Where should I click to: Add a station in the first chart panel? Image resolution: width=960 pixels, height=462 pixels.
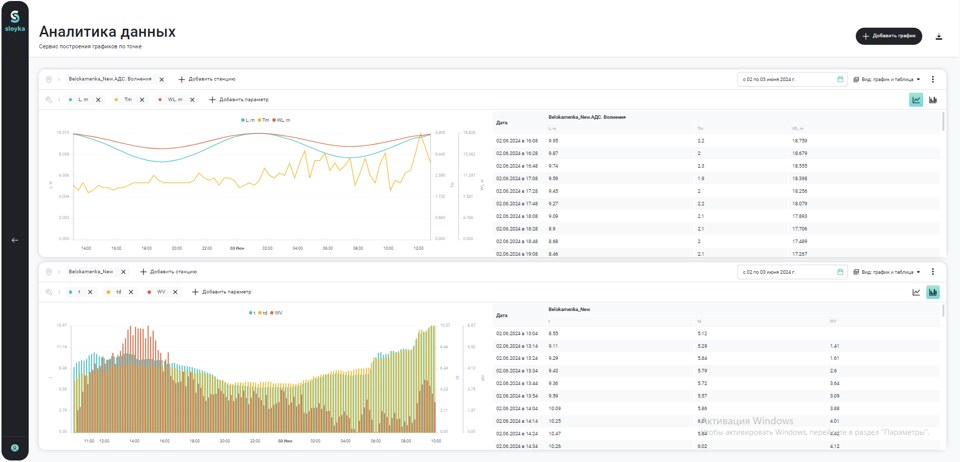pos(207,80)
